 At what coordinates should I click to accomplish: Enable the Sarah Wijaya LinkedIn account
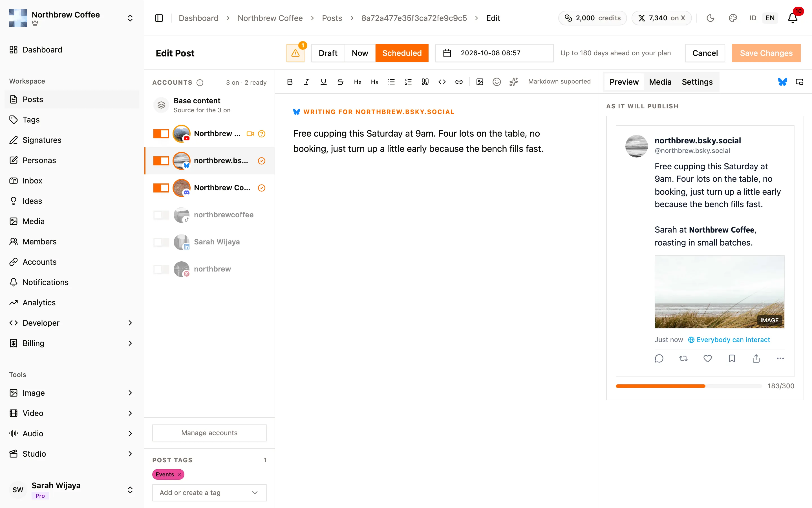click(x=161, y=242)
